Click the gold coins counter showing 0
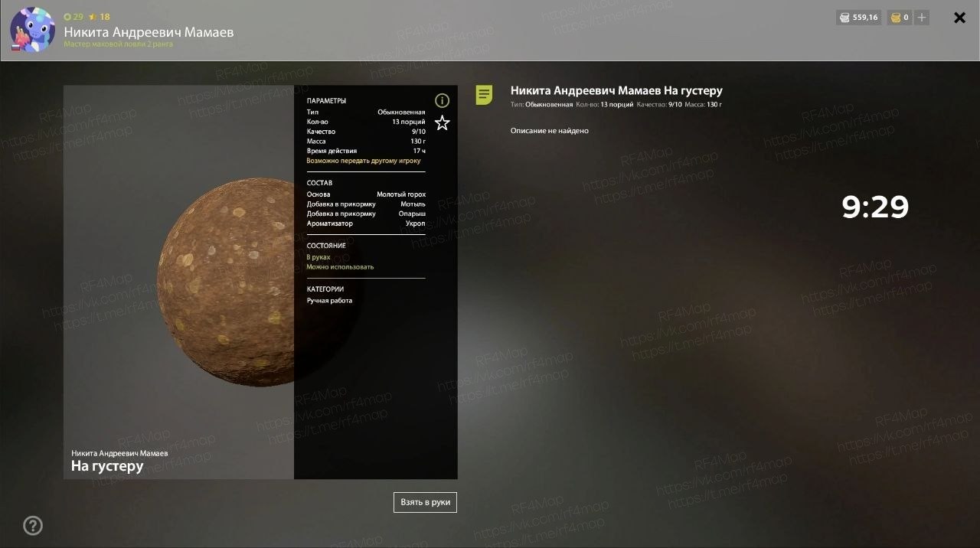 click(899, 17)
